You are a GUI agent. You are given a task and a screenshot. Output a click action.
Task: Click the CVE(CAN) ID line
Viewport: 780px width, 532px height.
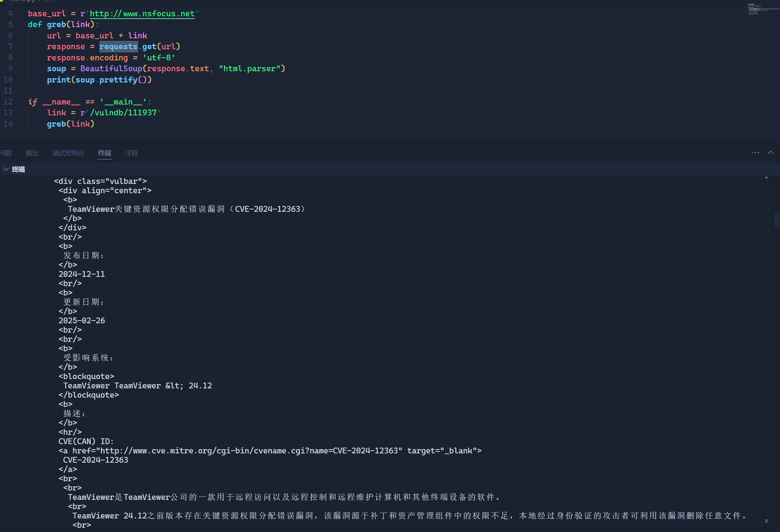pos(86,441)
